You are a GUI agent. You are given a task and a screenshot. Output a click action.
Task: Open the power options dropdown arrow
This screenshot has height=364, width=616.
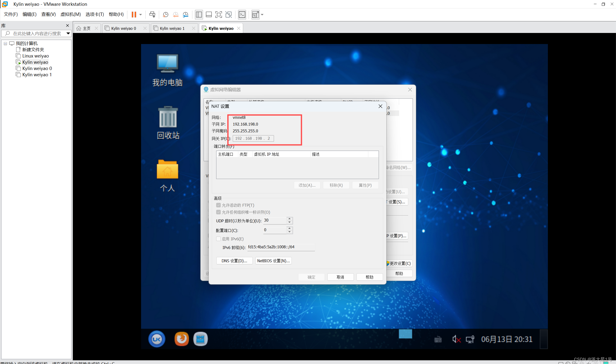click(x=141, y=14)
